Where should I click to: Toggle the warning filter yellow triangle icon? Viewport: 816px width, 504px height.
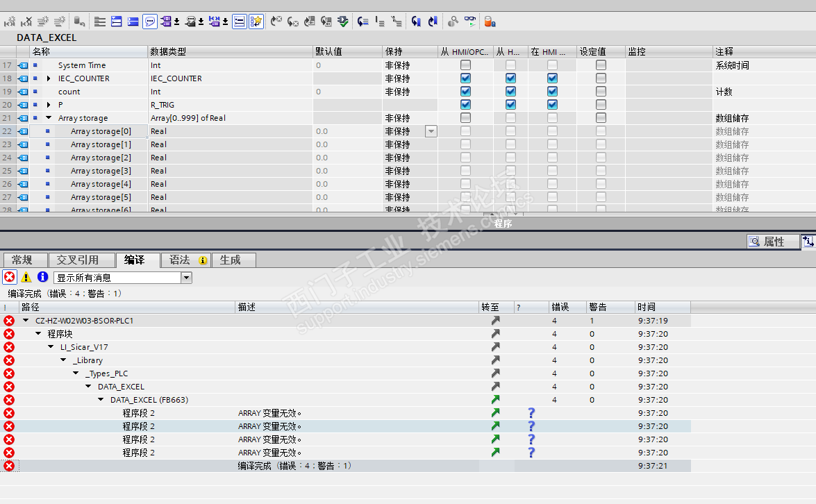(x=26, y=277)
